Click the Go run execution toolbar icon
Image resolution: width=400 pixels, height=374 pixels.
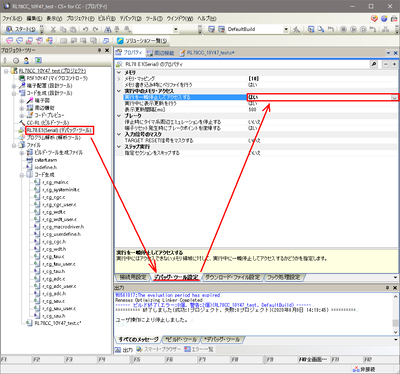coord(353,30)
